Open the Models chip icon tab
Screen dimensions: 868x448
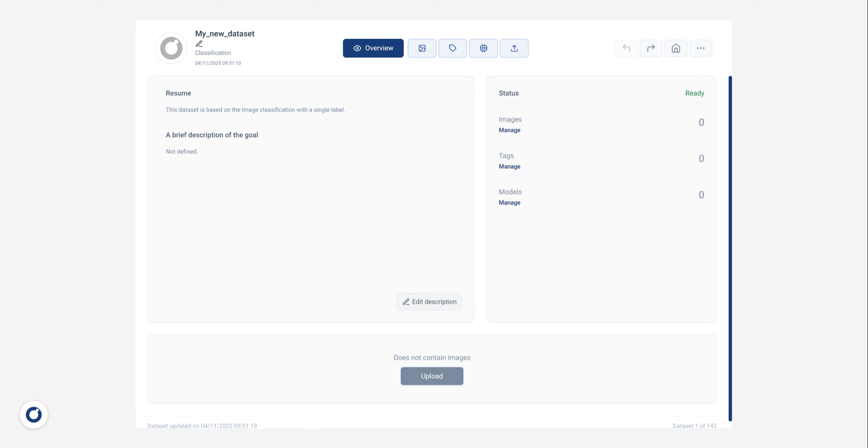coord(483,48)
